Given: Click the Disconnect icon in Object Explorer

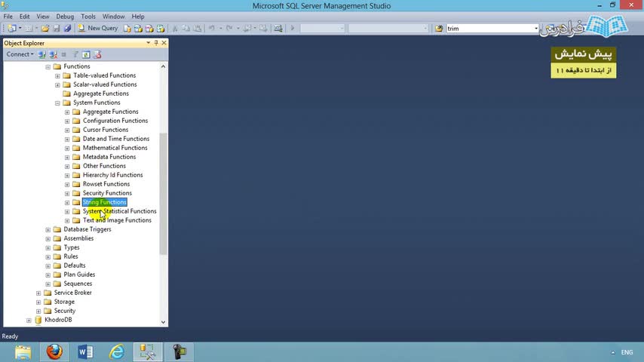Looking at the screenshot, I should (53, 54).
